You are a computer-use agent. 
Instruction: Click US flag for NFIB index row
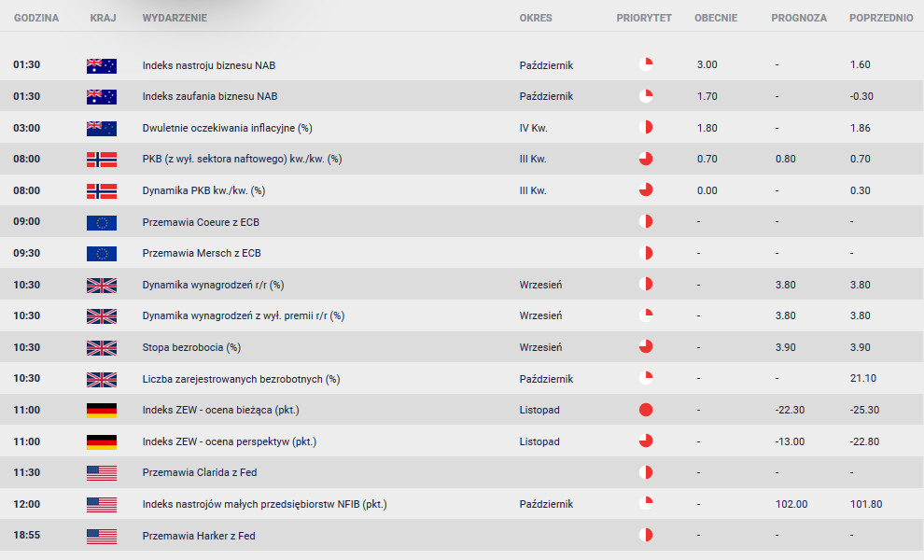(102, 505)
